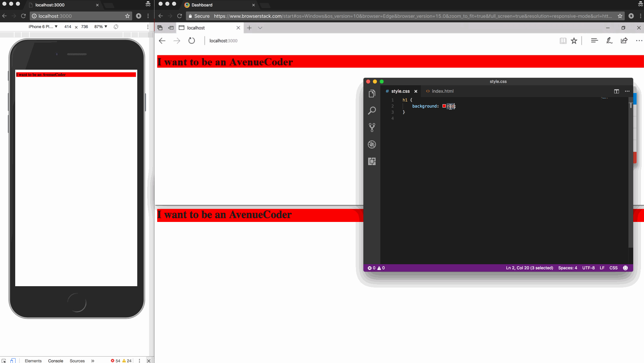Open the Extensions view in VS Code
This screenshot has height=363, width=644.
pyautogui.click(x=372, y=161)
